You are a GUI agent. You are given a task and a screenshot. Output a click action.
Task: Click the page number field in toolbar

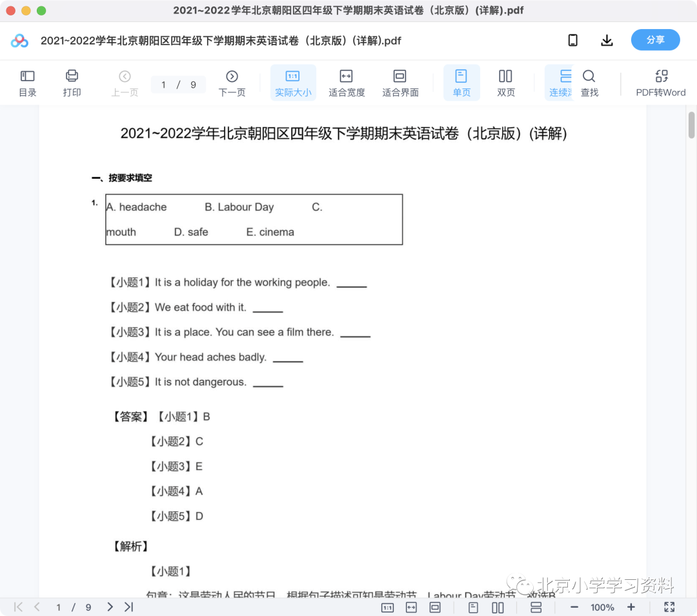tap(178, 84)
